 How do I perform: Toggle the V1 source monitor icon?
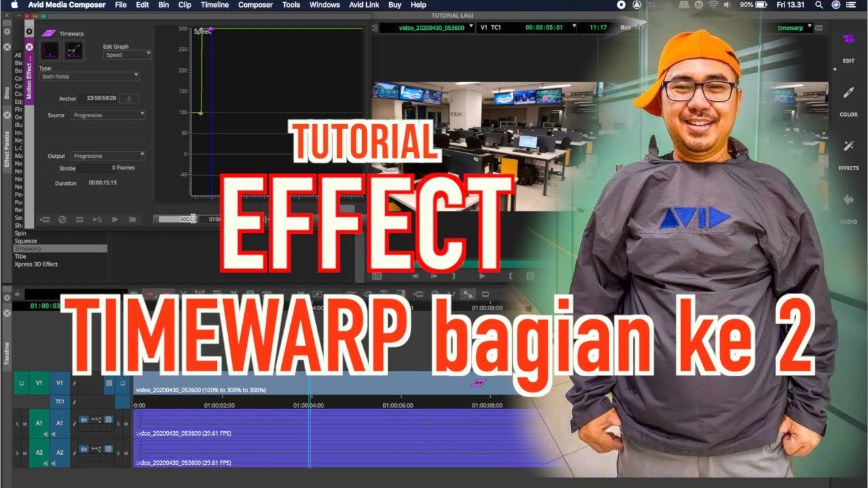click(21, 383)
